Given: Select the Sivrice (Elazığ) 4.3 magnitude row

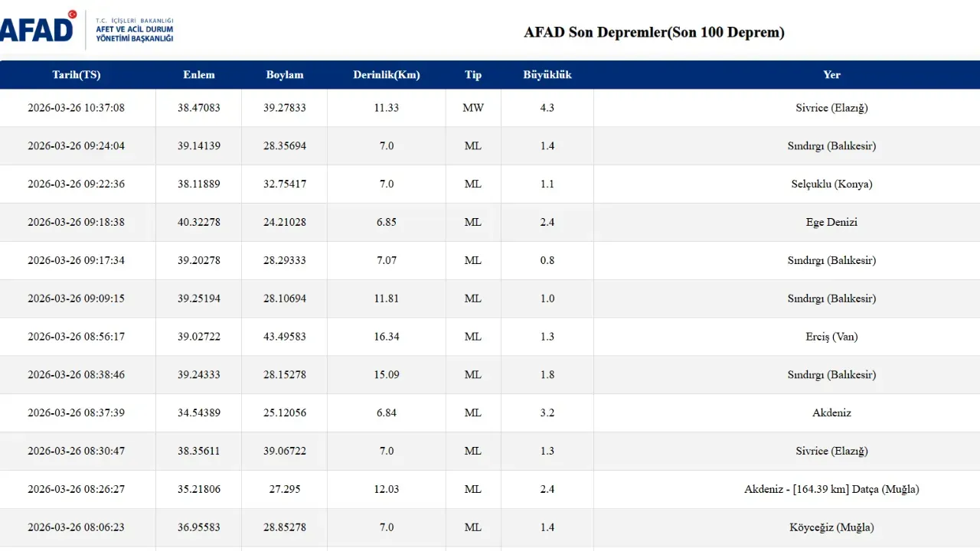Looking at the screenshot, I should [490, 108].
